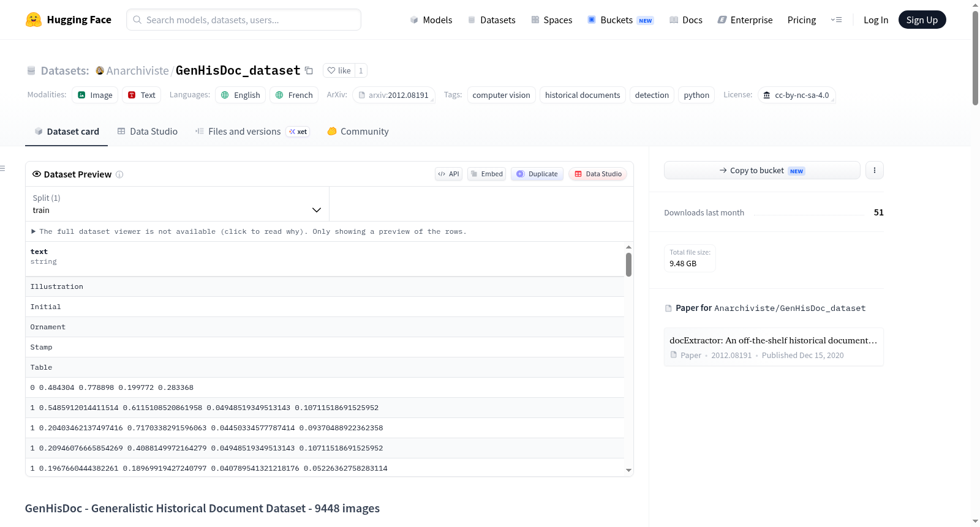Click the Datasets stack icon beside heading
The image size is (980, 527).
coord(31,70)
